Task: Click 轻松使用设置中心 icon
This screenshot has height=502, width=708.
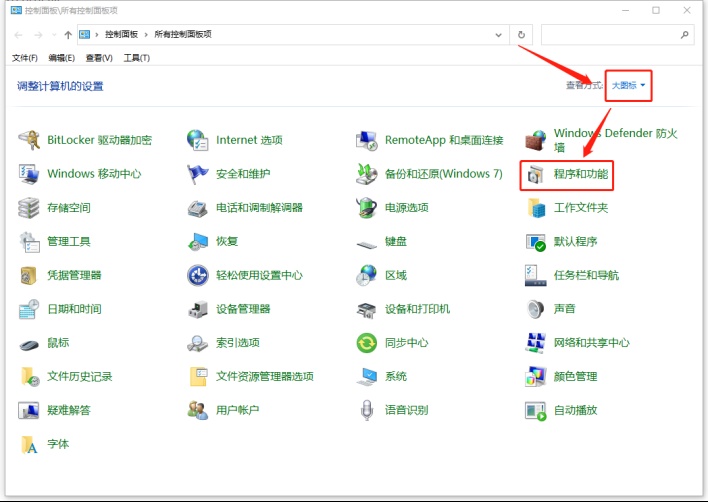Action: point(198,275)
